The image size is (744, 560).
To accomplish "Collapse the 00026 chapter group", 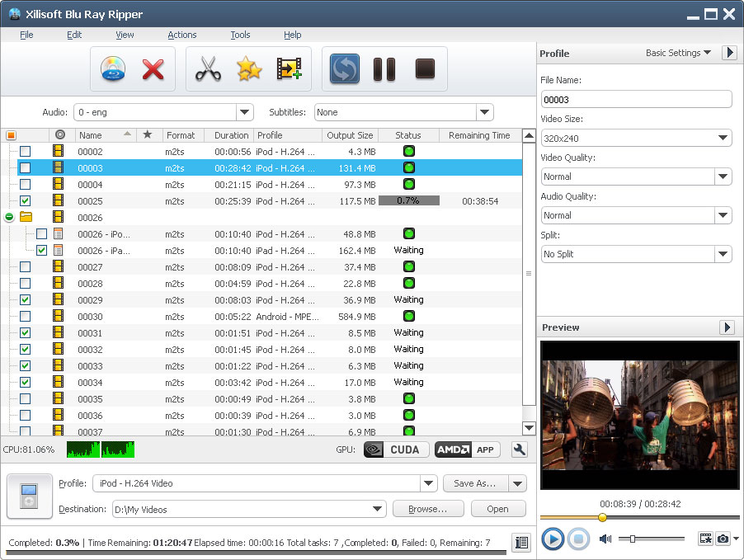I will [x=8, y=217].
